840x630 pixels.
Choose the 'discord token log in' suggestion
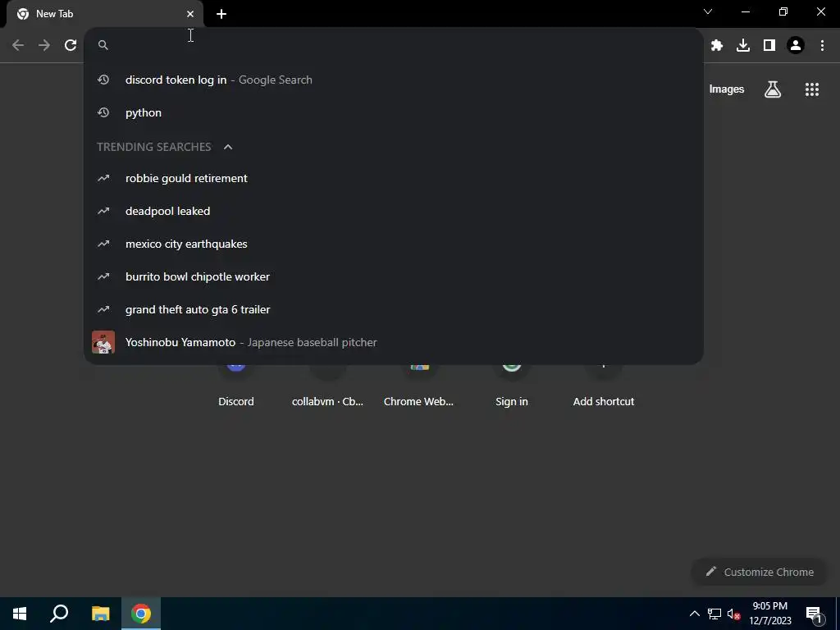click(x=393, y=80)
